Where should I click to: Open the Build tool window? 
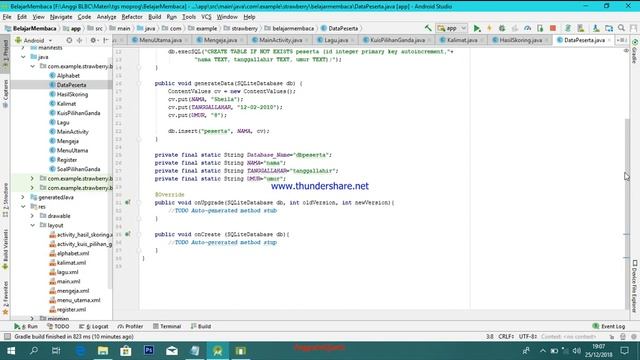point(200,326)
